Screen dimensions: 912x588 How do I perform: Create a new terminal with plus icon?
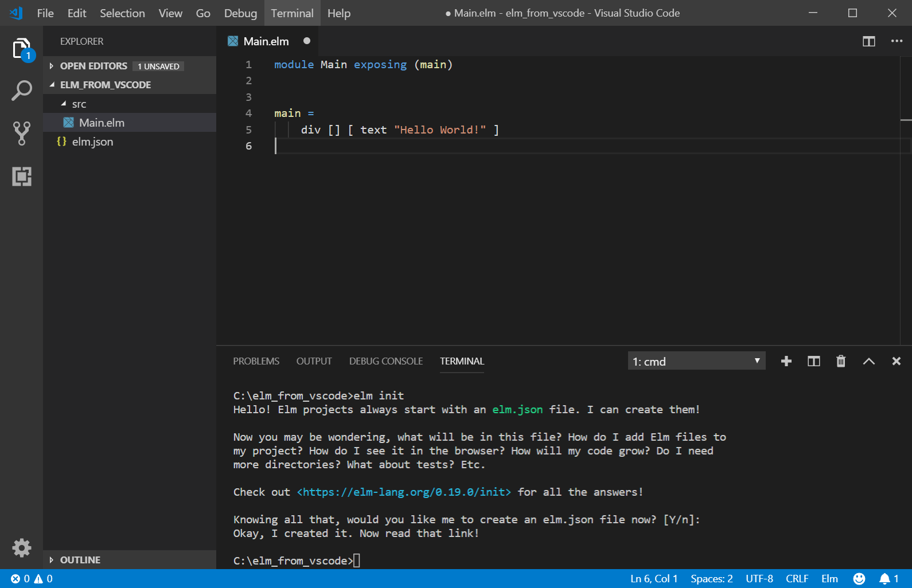point(786,361)
